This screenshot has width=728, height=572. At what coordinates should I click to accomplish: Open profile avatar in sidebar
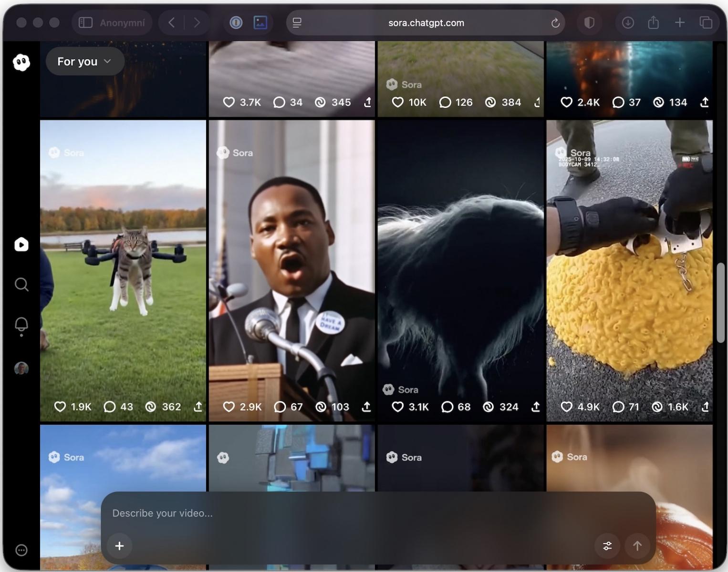[x=21, y=368]
